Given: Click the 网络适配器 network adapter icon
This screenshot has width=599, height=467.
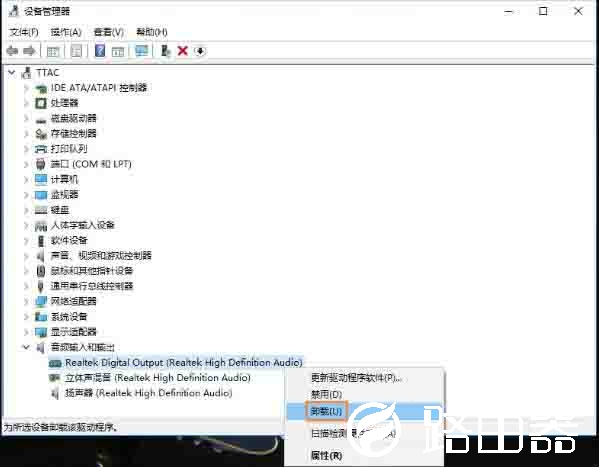Looking at the screenshot, I should (40, 302).
